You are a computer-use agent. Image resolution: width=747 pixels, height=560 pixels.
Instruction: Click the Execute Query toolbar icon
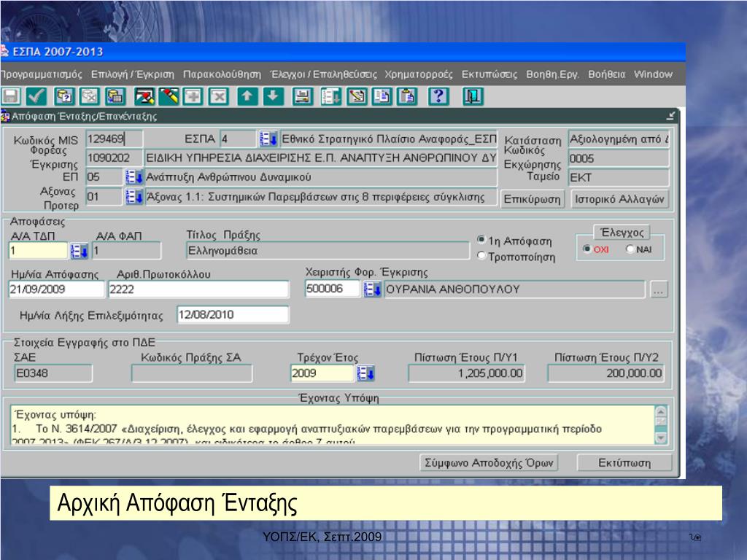point(115,97)
